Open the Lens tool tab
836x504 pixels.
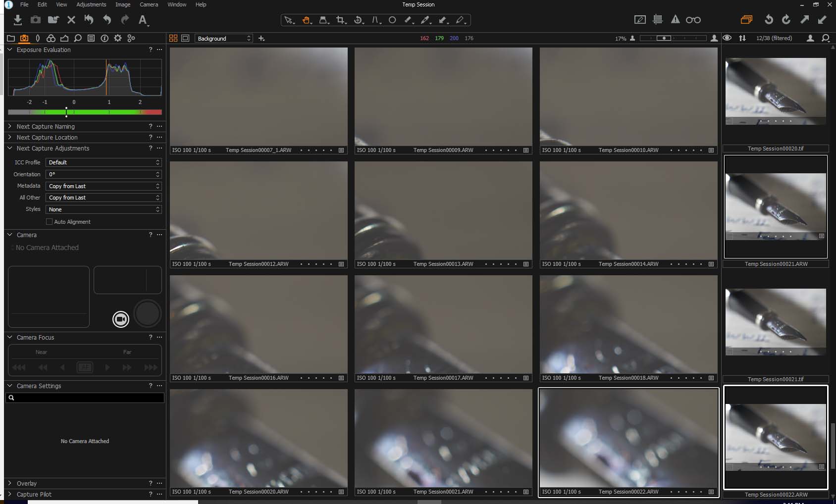(38, 38)
